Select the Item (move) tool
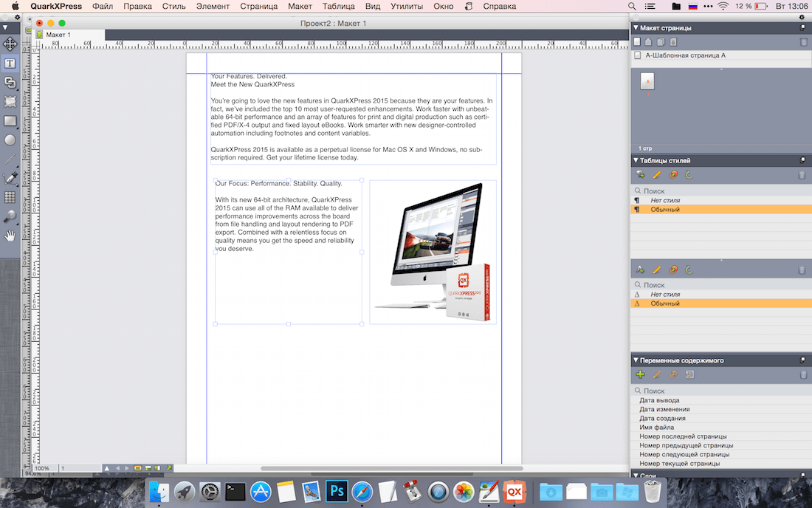The height and width of the screenshot is (508, 812). [10, 44]
